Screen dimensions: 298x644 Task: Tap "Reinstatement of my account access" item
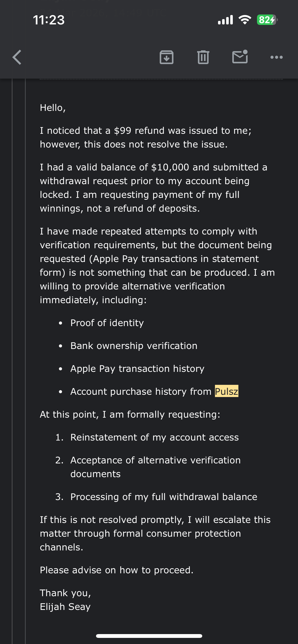(x=154, y=437)
